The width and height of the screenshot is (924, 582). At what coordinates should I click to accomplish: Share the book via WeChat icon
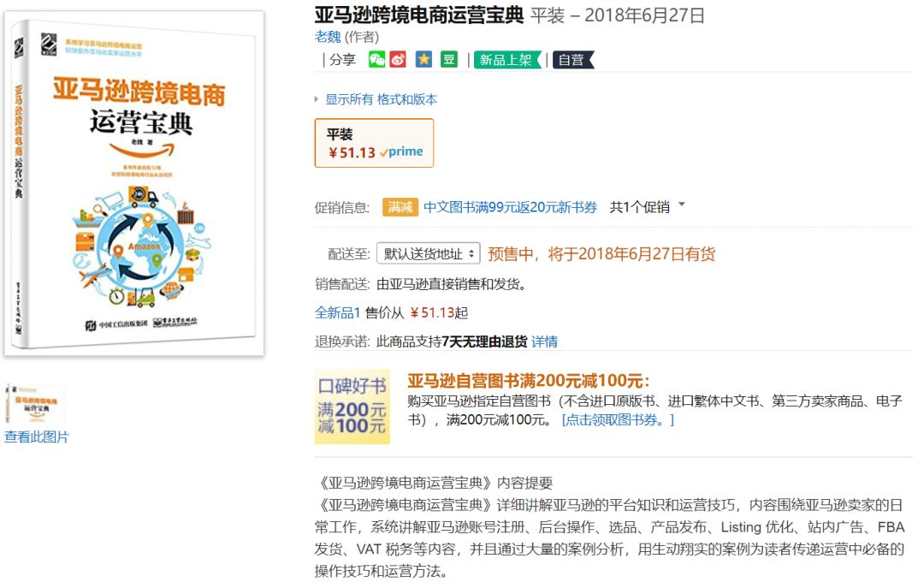[x=376, y=60]
